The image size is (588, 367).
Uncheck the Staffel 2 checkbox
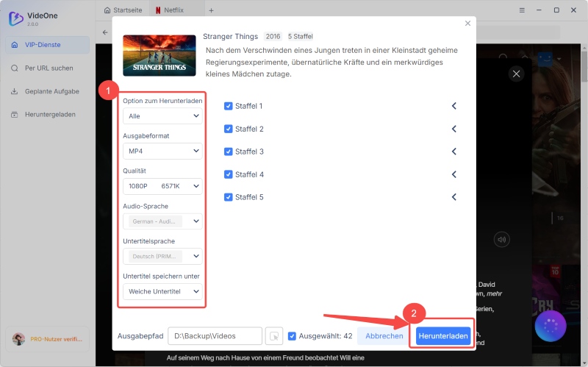228,129
